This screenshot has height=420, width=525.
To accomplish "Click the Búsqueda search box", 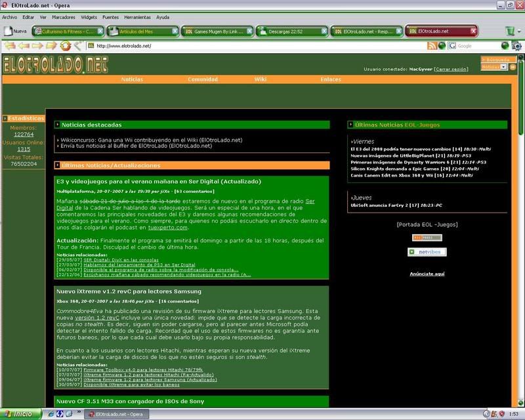I will (x=498, y=59).
